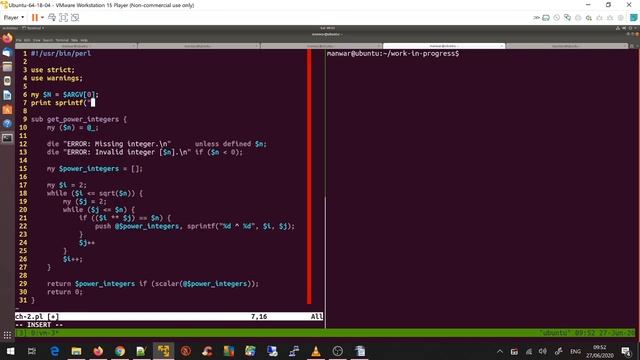Viewport: 640px width, 360px height.
Task: Send Ctrl+Alt+Del to the VM
Action: 52,18
